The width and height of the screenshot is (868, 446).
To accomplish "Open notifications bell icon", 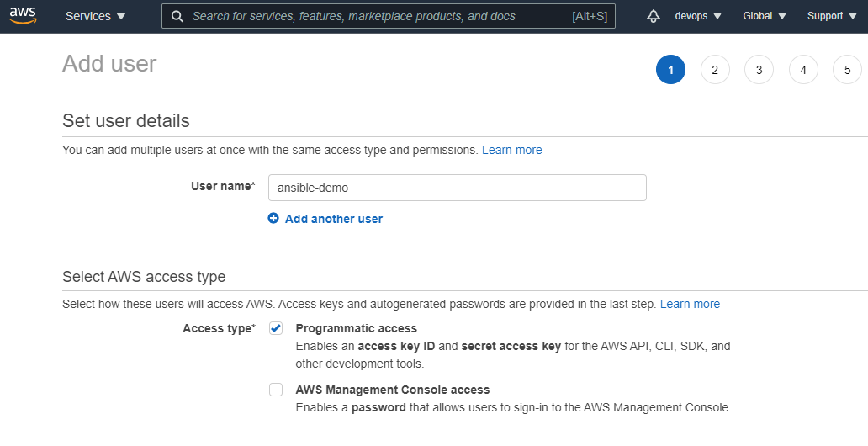I will pos(654,16).
